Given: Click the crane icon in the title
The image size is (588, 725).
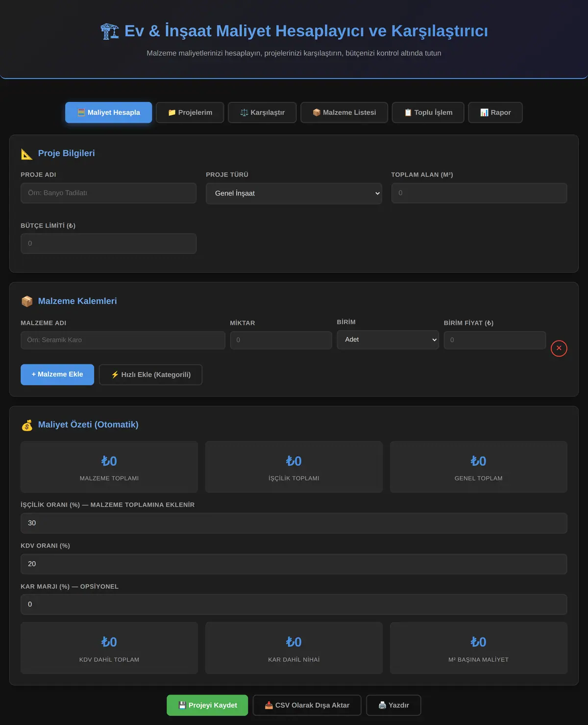Looking at the screenshot, I should [x=109, y=31].
